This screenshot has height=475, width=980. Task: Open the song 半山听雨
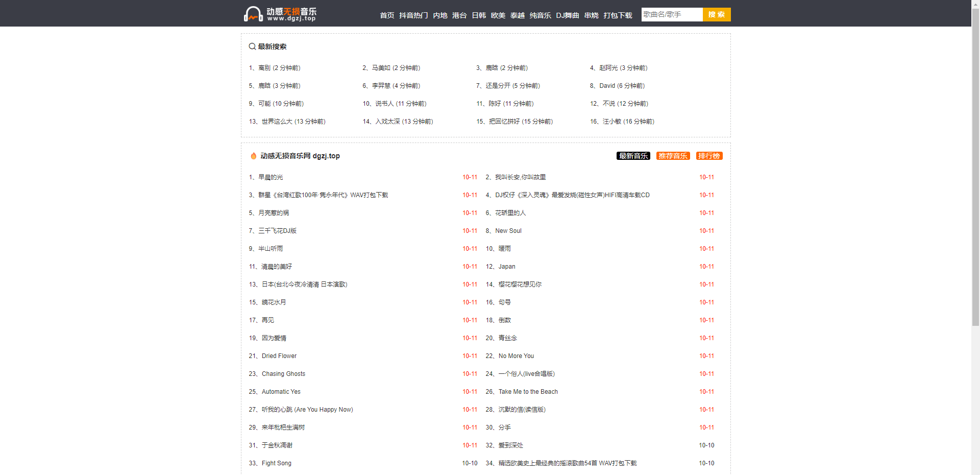pyautogui.click(x=271, y=249)
